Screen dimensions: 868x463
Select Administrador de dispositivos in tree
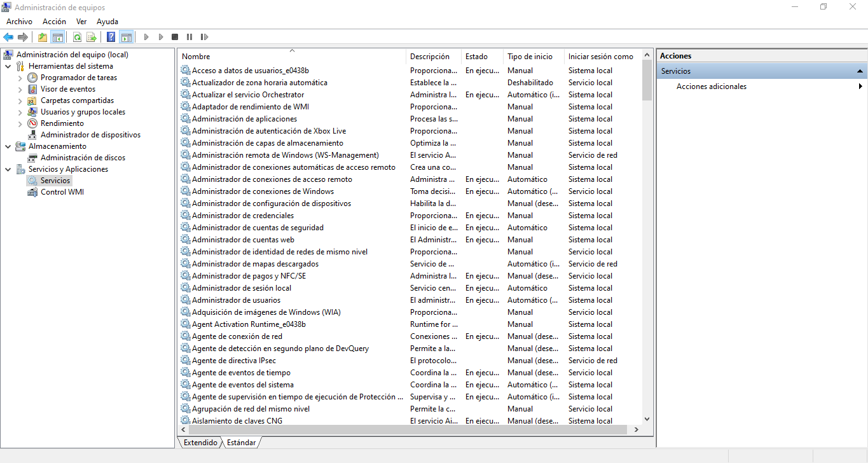point(90,135)
